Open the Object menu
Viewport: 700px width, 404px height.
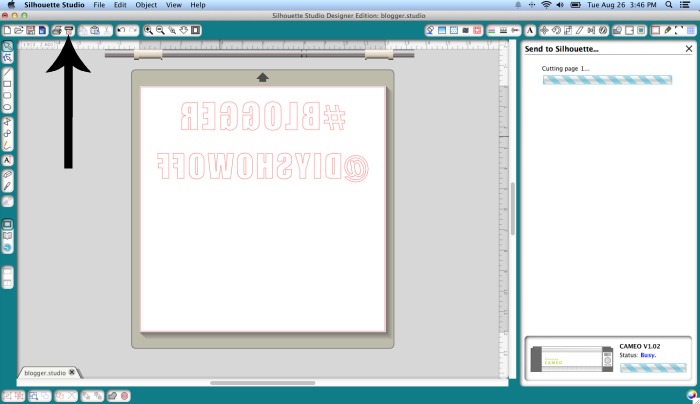[x=146, y=5]
